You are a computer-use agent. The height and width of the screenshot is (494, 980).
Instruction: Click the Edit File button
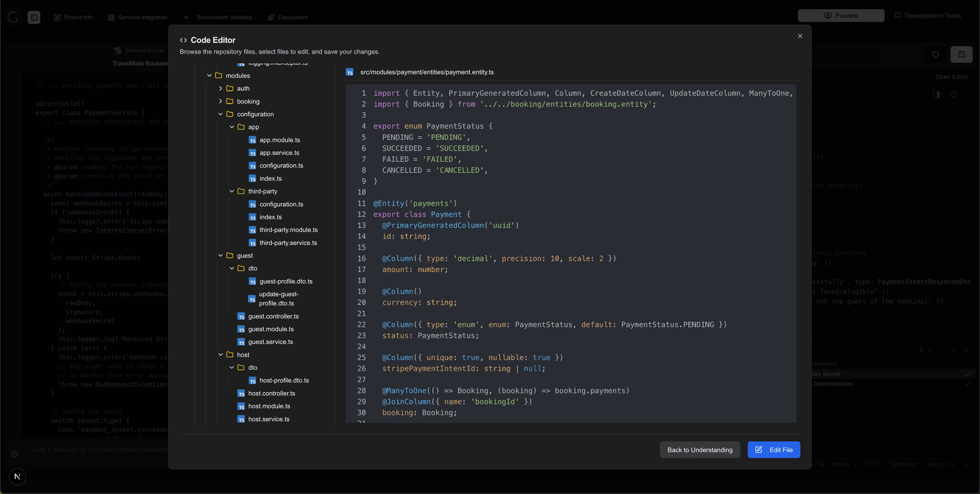click(x=774, y=450)
